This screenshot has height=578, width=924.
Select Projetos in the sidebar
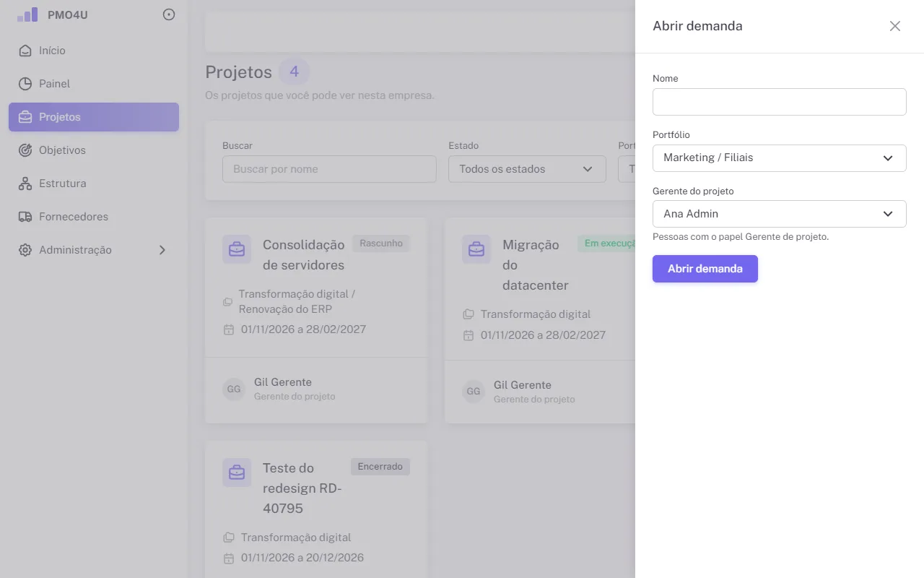point(94,117)
